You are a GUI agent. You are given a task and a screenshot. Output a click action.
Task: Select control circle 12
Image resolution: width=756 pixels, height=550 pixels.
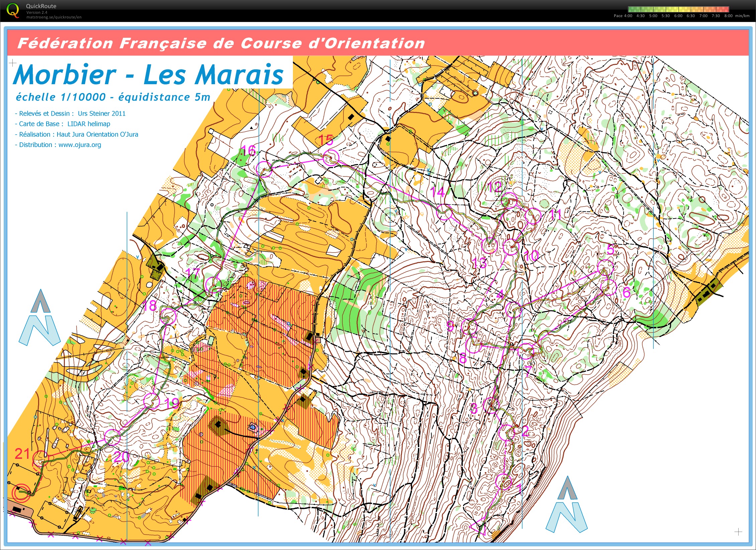pos(509,201)
